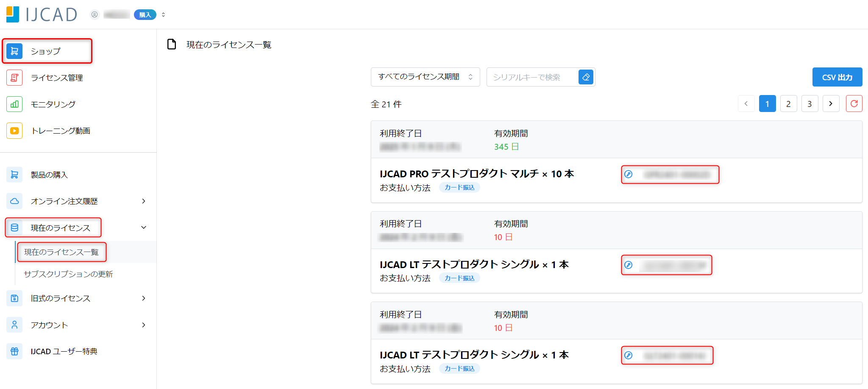This screenshot has height=389, width=868.
Task: Open ライセンス管理 section
Action: coord(57,78)
